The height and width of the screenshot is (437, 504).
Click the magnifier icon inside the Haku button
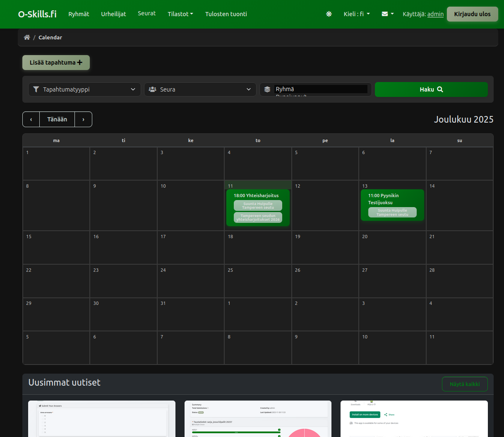440,89
